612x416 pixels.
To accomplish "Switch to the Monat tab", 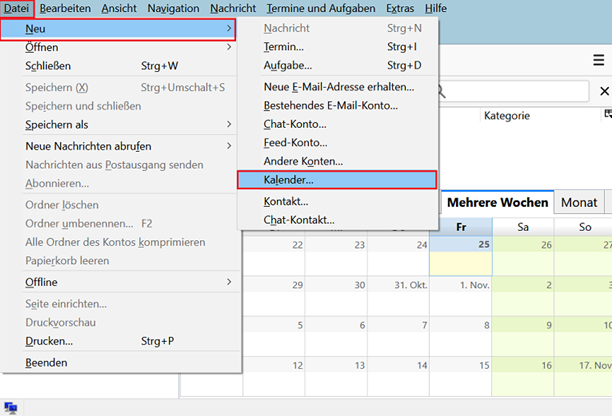I will point(579,202).
